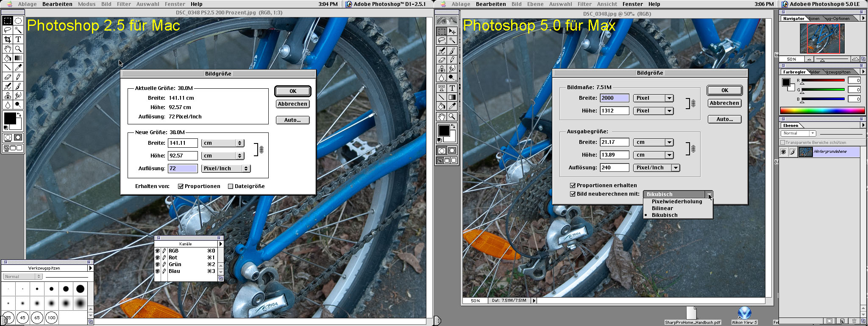
Task: Open the Modus menu in Photoshop 2.5
Action: tap(86, 4)
